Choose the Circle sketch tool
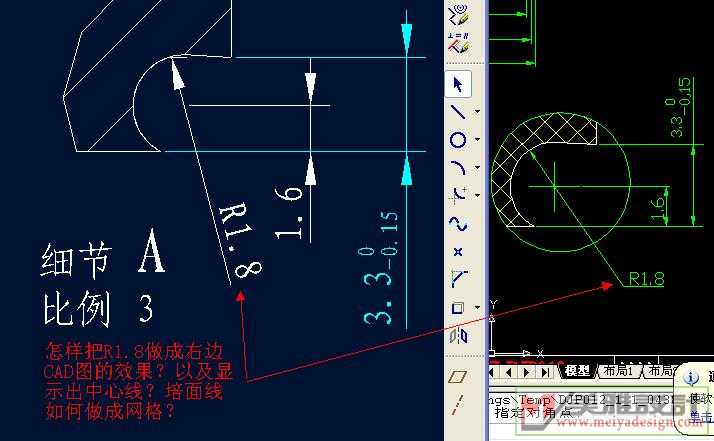The width and height of the screenshot is (714, 441). point(458,139)
